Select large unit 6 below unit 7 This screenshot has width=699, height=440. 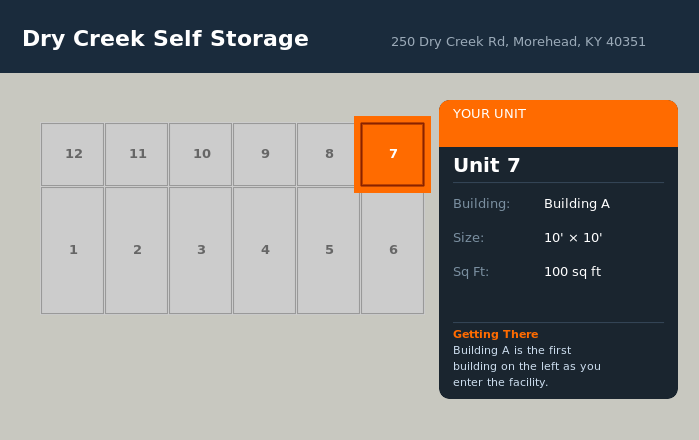click(x=393, y=250)
